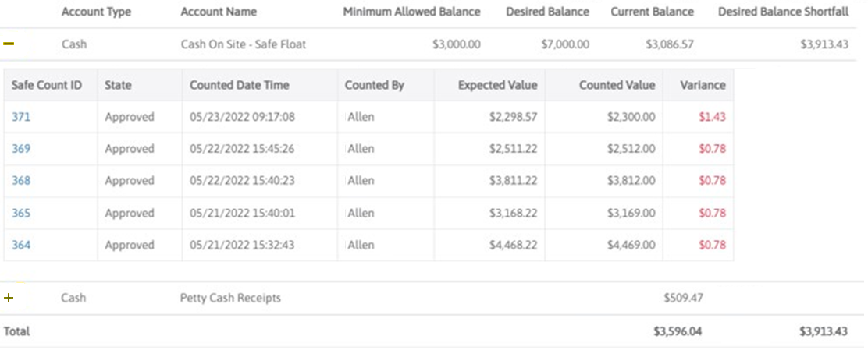Open safe count ID 371
This screenshot has width=868, height=350.
[x=21, y=117]
